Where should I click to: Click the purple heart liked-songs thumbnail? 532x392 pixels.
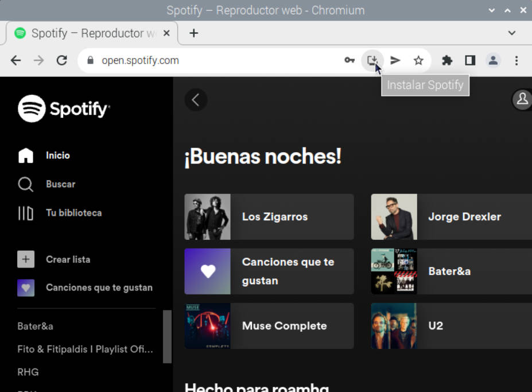(x=207, y=271)
